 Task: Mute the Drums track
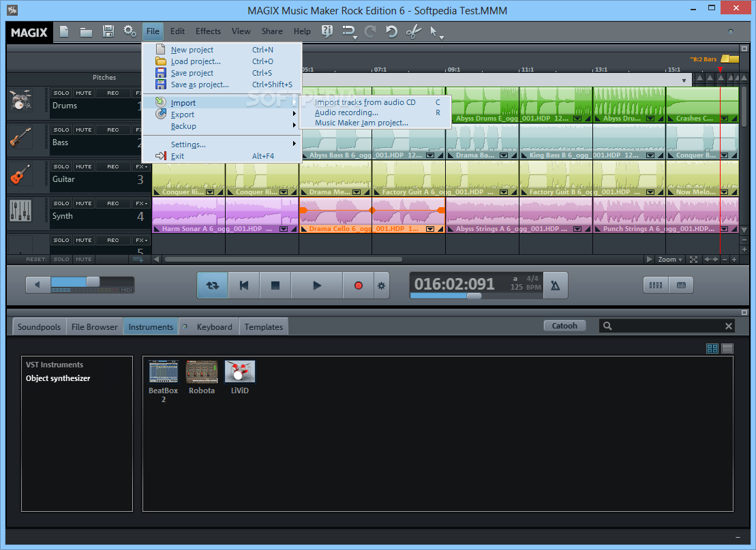click(83, 93)
